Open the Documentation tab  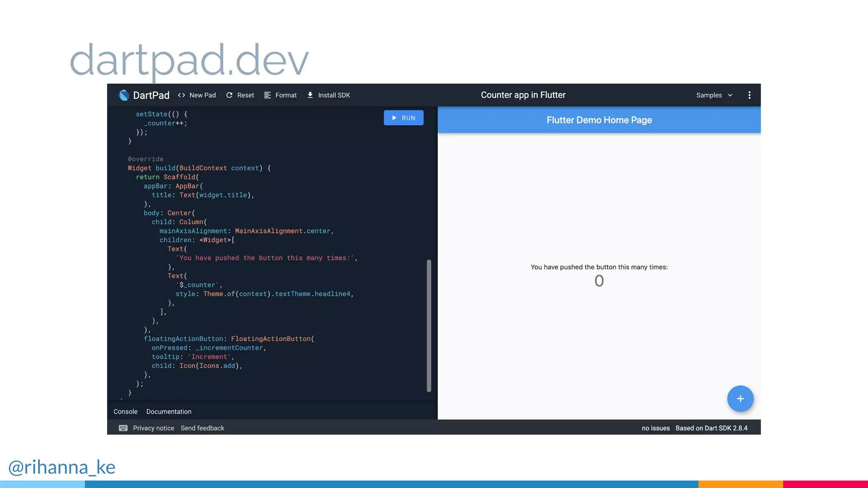[169, 412]
